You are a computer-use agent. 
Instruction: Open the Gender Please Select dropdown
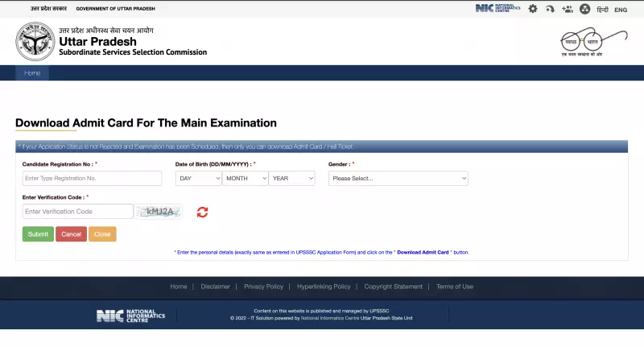[398, 178]
